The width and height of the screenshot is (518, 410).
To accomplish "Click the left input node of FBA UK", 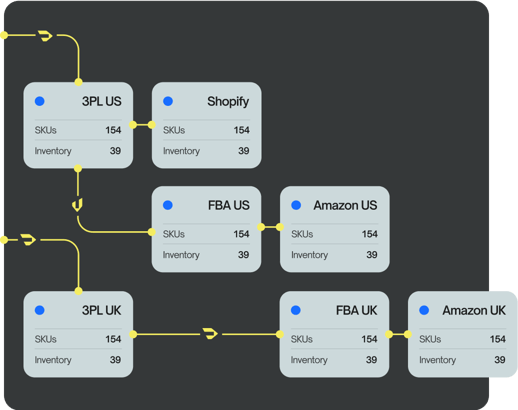I will tap(280, 334).
